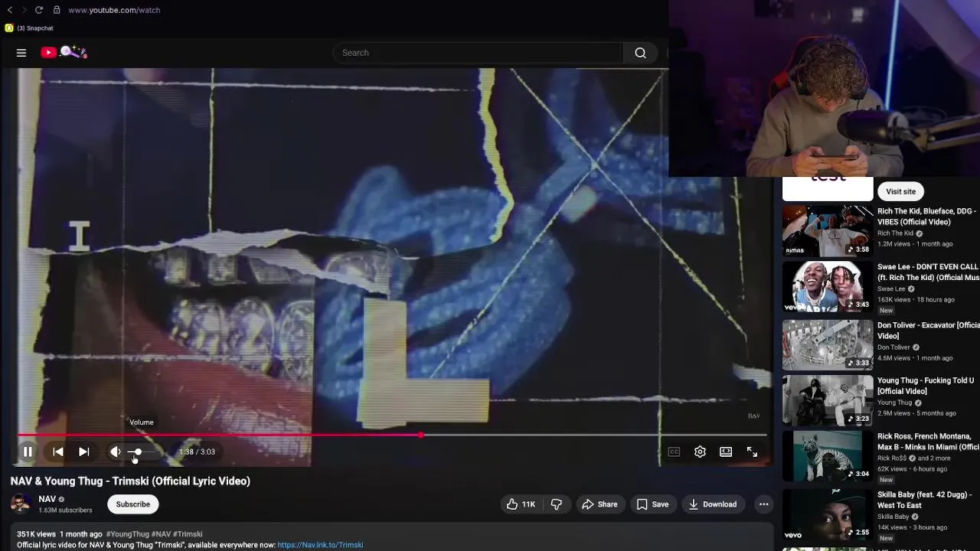
Task: Open the Snapchat bookmark
Action: [29, 28]
